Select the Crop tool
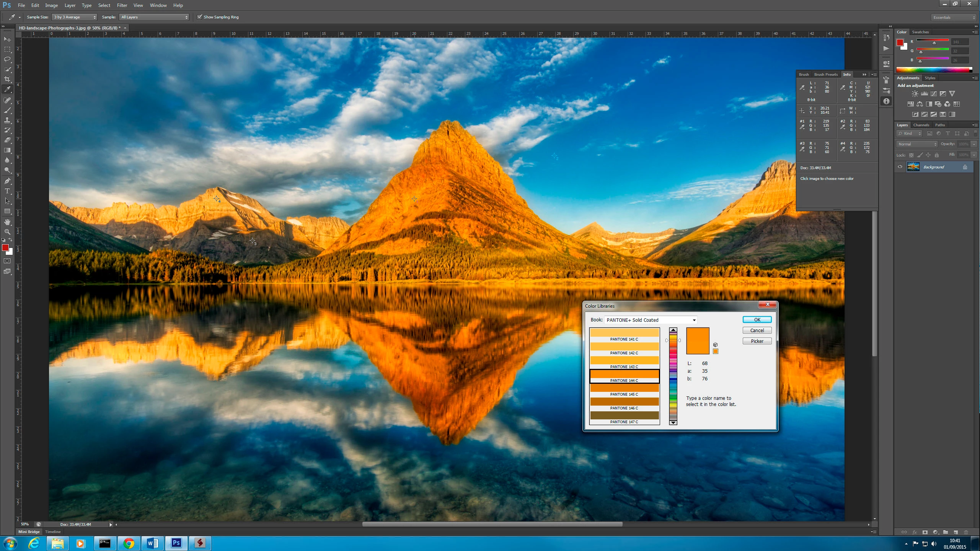980x551 pixels. (x=7, y=79)
